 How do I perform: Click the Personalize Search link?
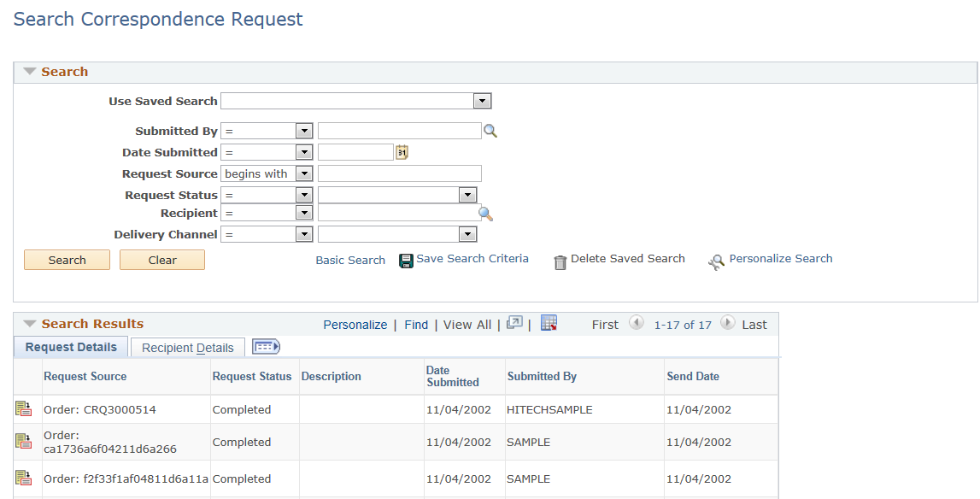tap(781, 258)
